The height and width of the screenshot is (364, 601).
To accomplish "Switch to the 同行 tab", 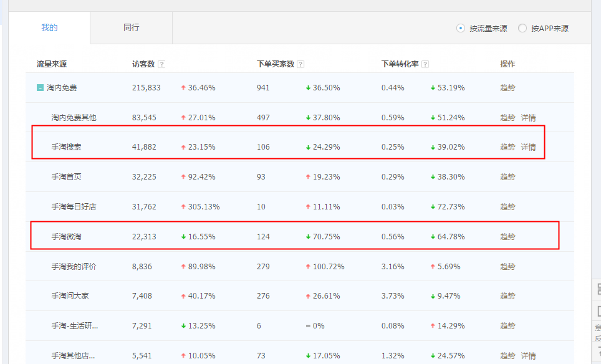I will (131, 27).
